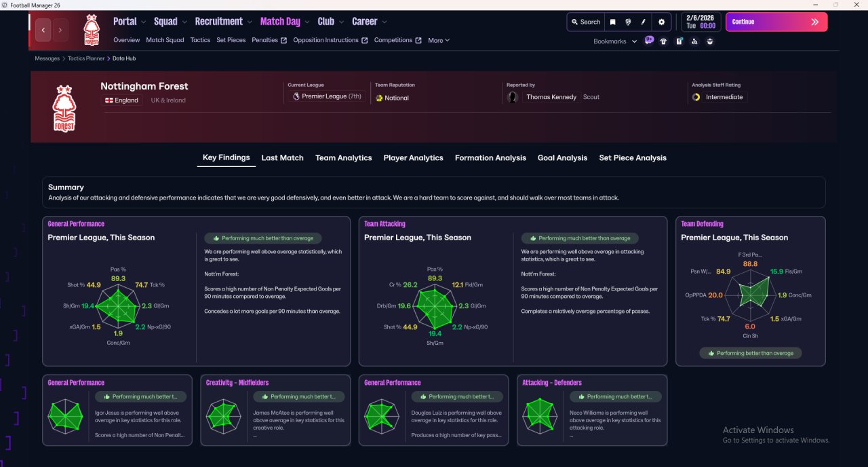Click the National reputation icon

tap(379, 98)
